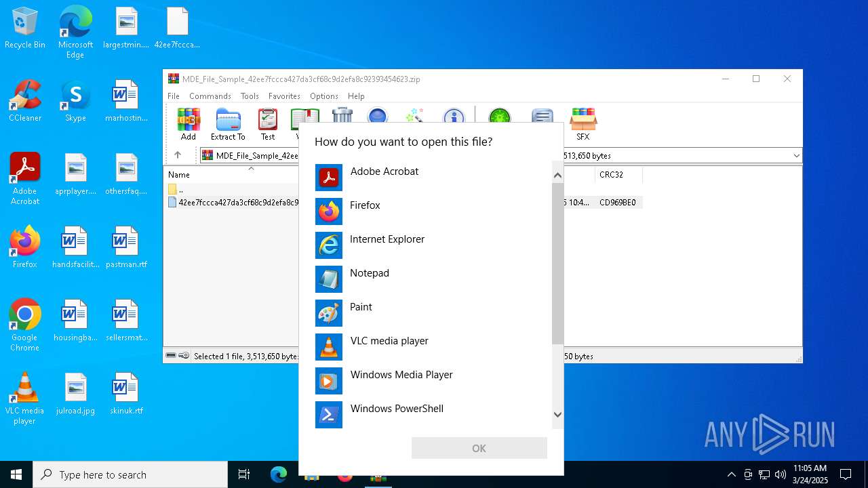The width and height of the screenshot is (868, 488).
Task: Open the Tools menu
Action: 250,96
